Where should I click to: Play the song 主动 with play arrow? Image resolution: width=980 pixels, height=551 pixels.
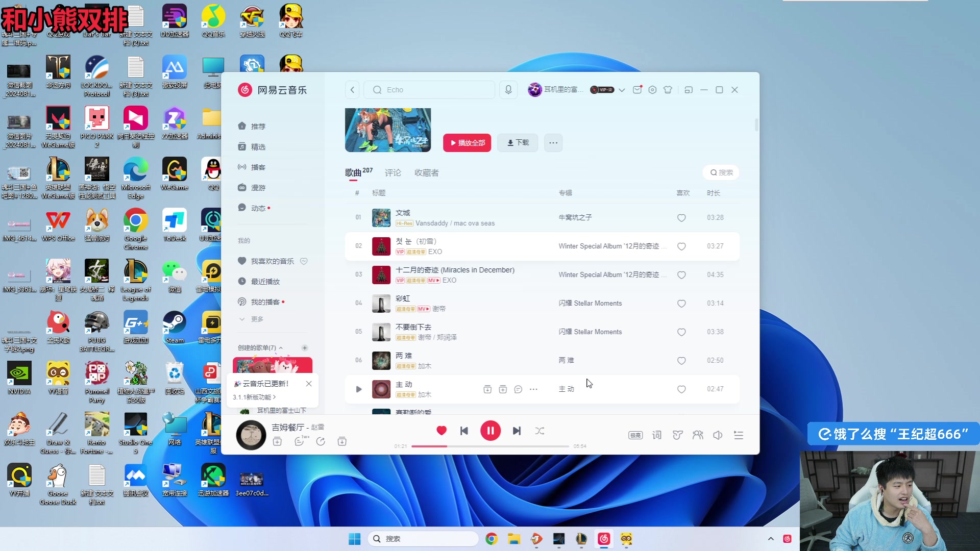click(x=359, y=389)
